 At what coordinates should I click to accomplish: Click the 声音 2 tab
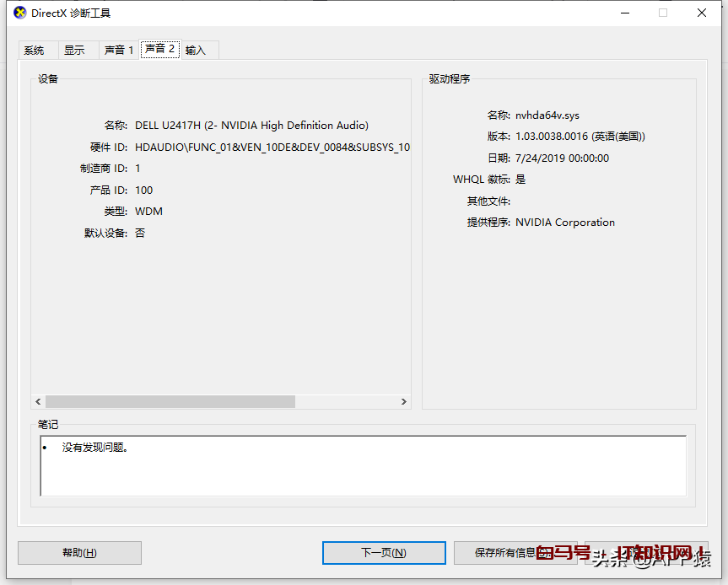160,49
